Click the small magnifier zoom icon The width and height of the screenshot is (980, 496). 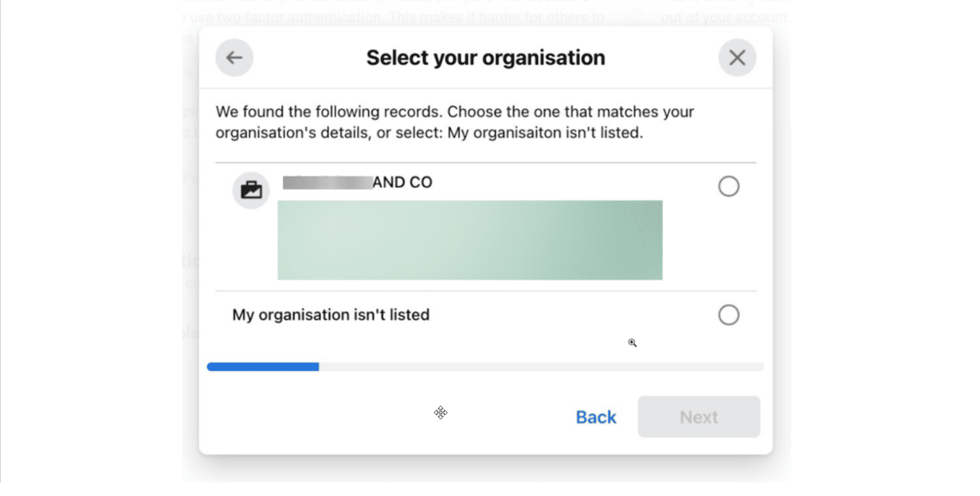[x=632, y=343]
